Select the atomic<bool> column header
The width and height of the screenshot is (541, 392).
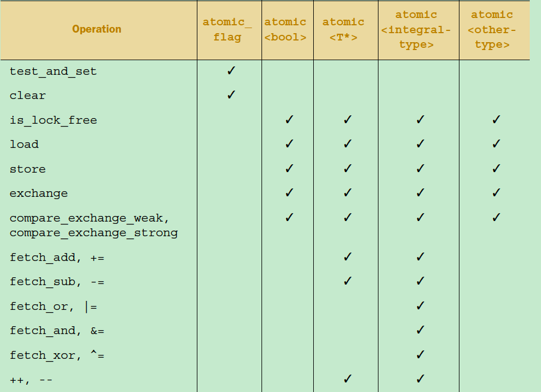pyautogui.click(x=285, y=30)
